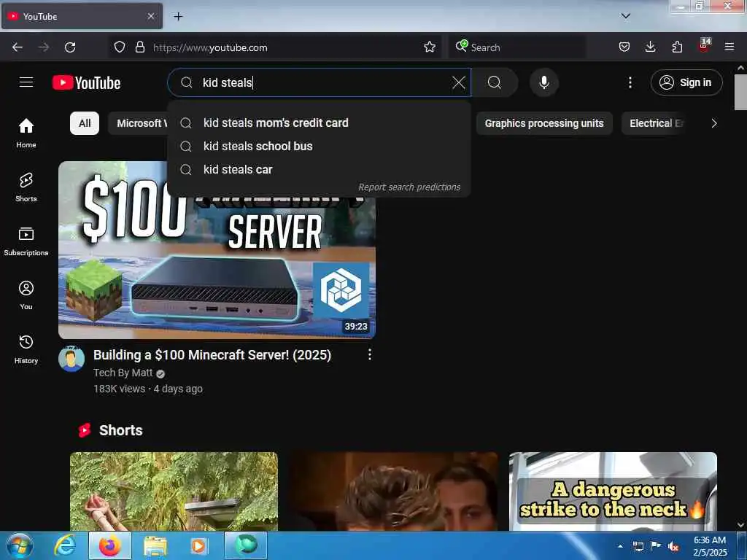The image size is (747, 560).
Task: Open YouTube settings three-dot menu
Action: 630,82
